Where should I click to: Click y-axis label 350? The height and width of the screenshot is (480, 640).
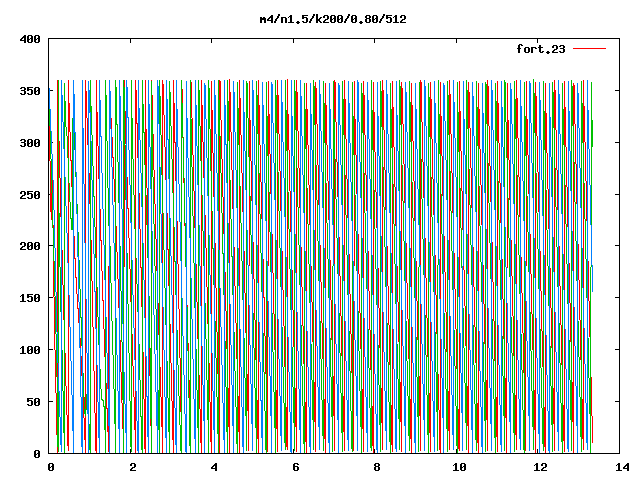[x=30, y=91]
